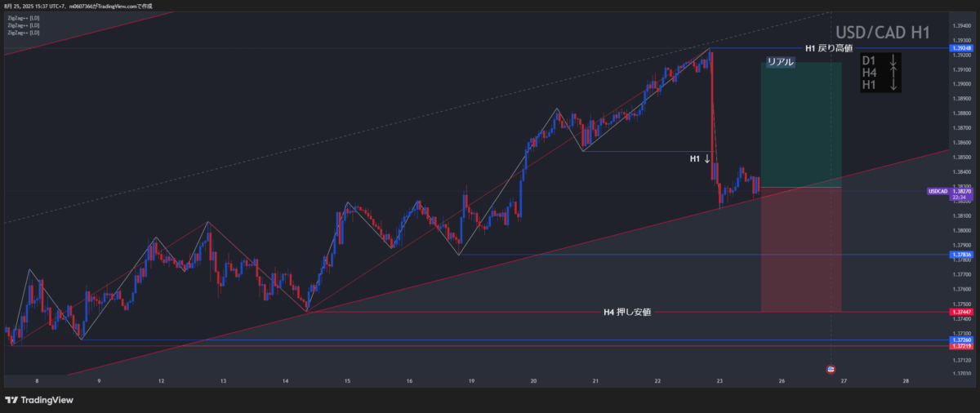Select the リアル text label
This screenshot has height=413, width=980.
pyautogui.click(x=780, y=62)
